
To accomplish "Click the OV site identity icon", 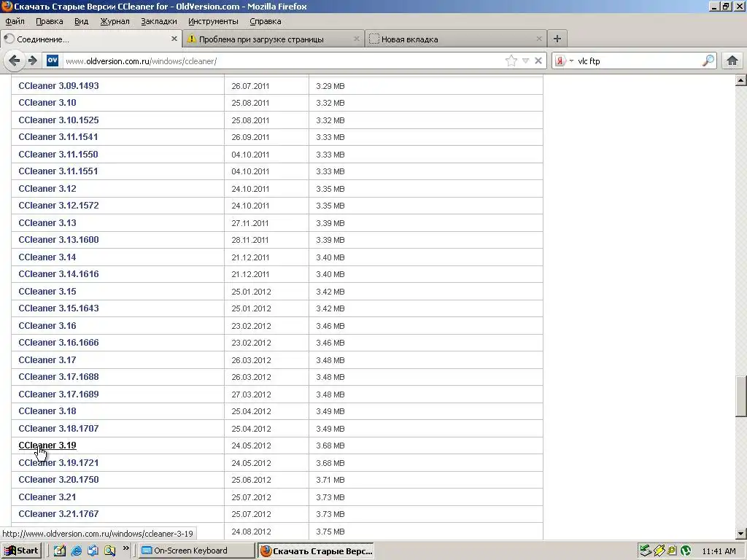I will (x=53, y=61).
